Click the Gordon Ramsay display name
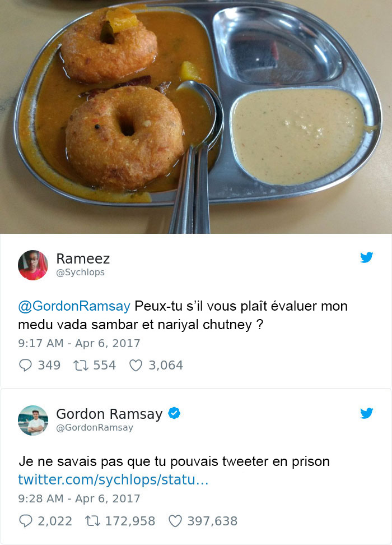The width and height of the screenshot is (392, 545). pyautogui.click(x=109, y=414)
